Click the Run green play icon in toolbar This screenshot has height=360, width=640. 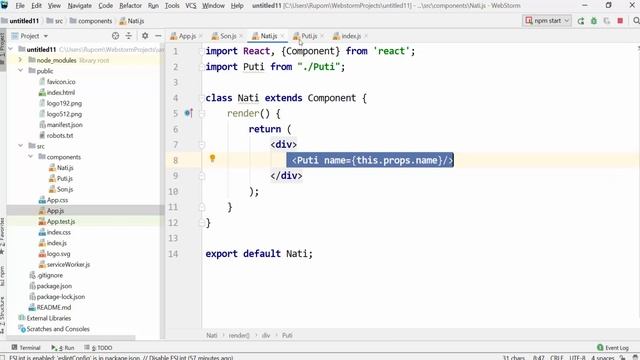(581, 21)
